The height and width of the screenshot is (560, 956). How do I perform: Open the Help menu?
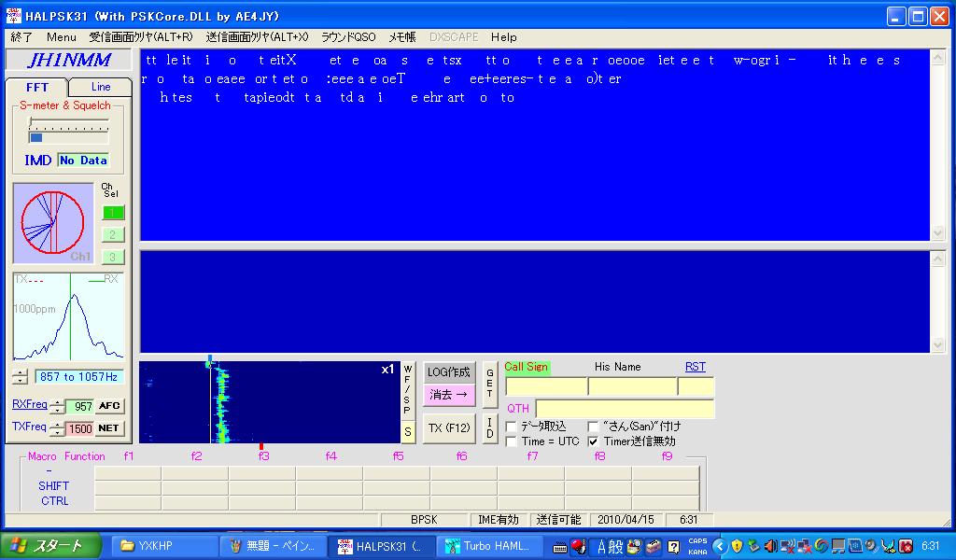point(504,37)
